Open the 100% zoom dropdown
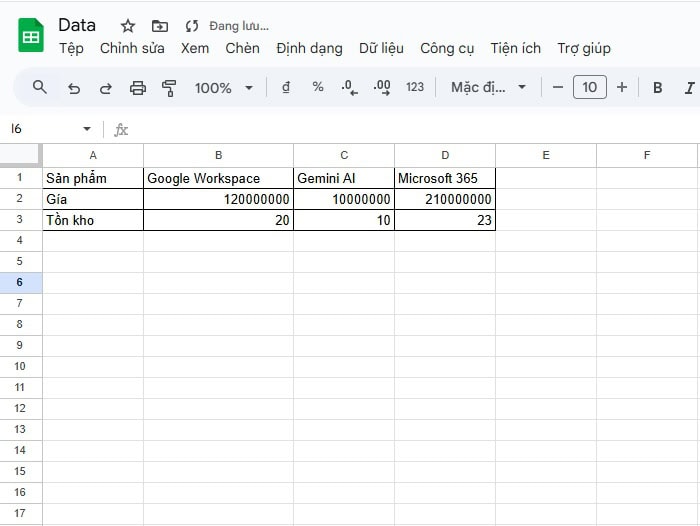Screen dimensions: 700x526 coord(223,88)
